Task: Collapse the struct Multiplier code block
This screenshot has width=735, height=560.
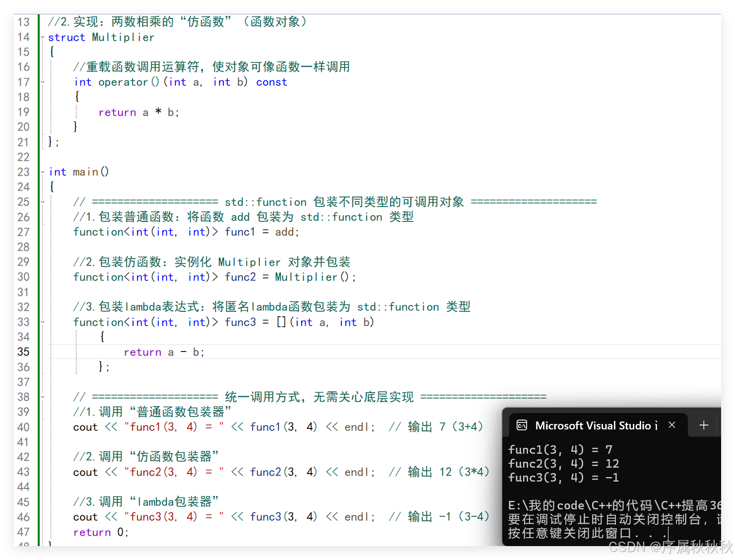Action: point(42,37)
